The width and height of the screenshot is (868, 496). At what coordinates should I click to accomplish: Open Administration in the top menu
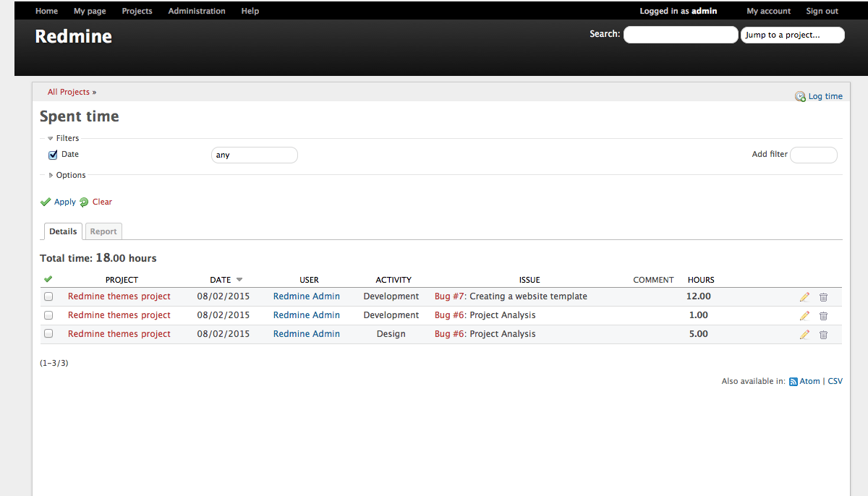197,11
